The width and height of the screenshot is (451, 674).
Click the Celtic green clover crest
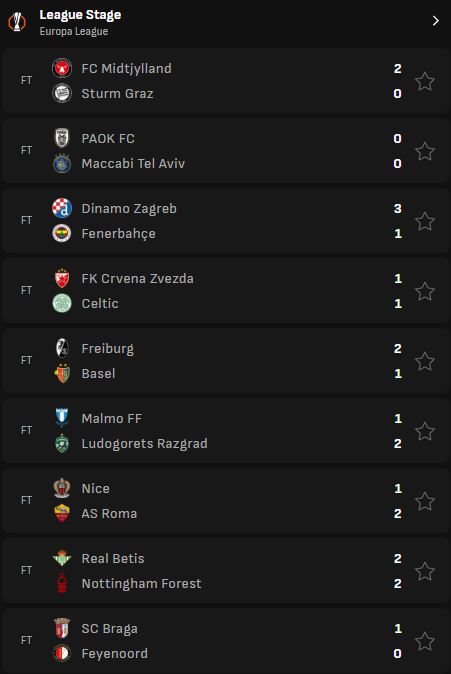click(x=62, y=303)
